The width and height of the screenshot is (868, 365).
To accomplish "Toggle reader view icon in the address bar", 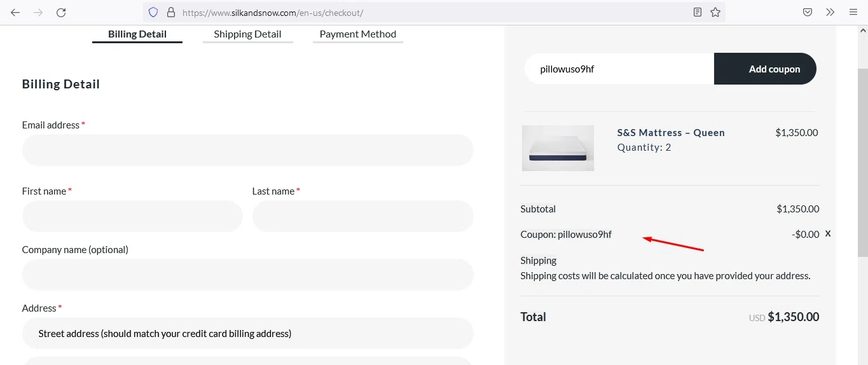I will [698, 12].
